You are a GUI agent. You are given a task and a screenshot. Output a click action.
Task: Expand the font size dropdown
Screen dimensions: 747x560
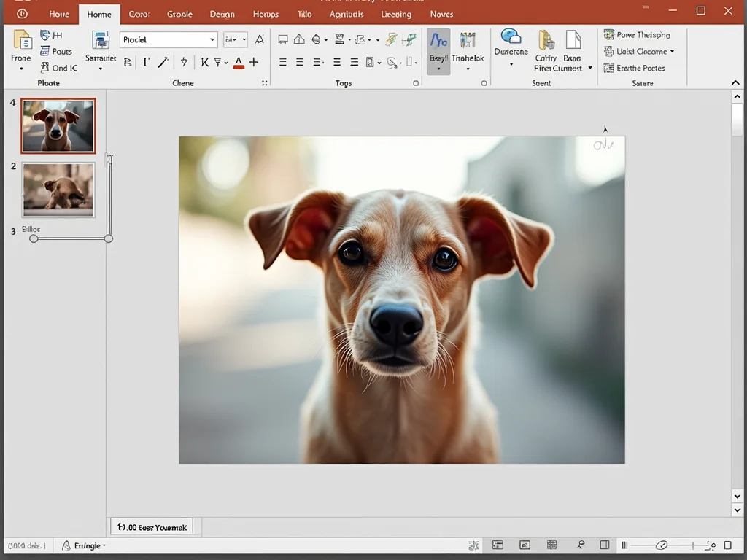click(244, 40)
